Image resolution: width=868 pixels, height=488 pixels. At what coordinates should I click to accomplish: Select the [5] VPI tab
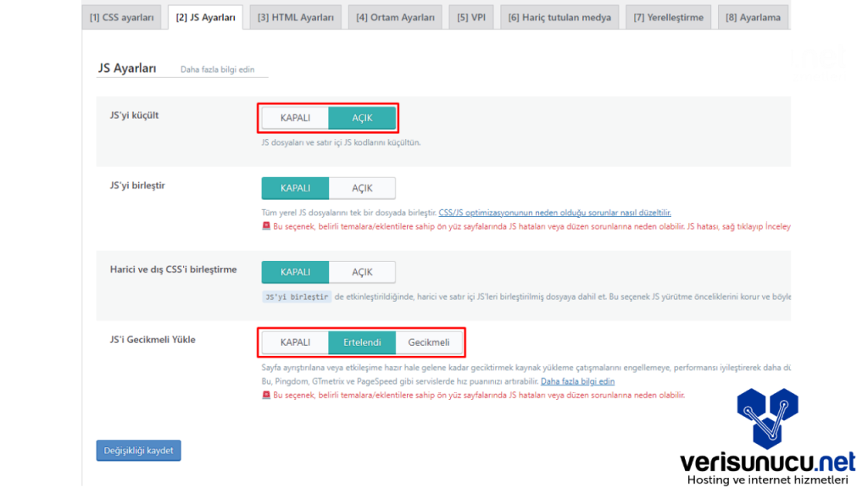(471, 17)
